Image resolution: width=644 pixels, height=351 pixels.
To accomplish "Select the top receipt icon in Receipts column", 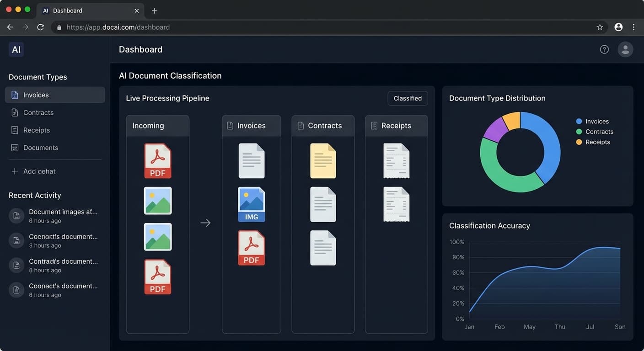I will point(396,161).
